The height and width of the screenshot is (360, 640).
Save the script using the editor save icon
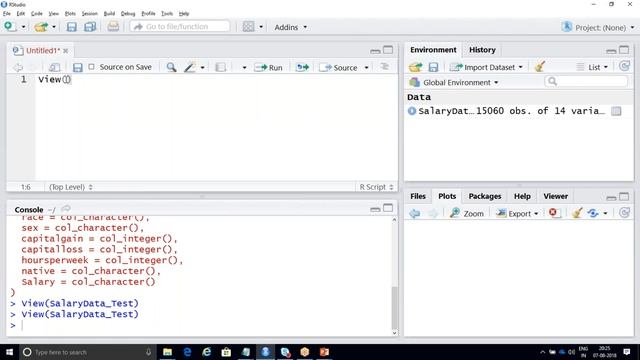[78, 67]
